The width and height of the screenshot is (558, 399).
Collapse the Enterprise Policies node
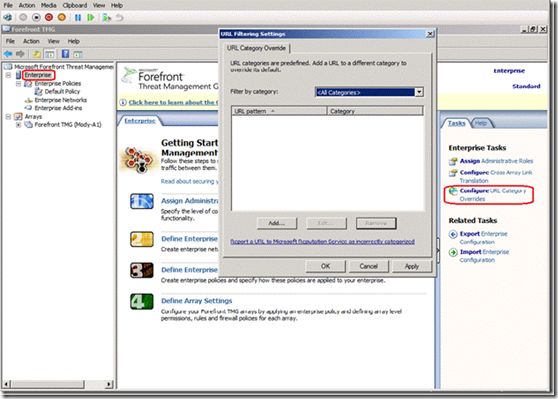coord(19,84)
